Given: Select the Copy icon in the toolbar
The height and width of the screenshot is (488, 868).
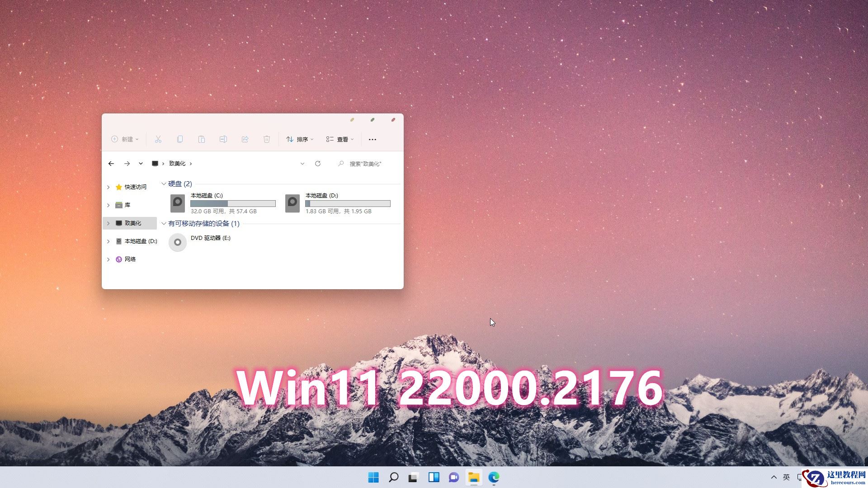Looking at the screenshot, I should 179,139.
